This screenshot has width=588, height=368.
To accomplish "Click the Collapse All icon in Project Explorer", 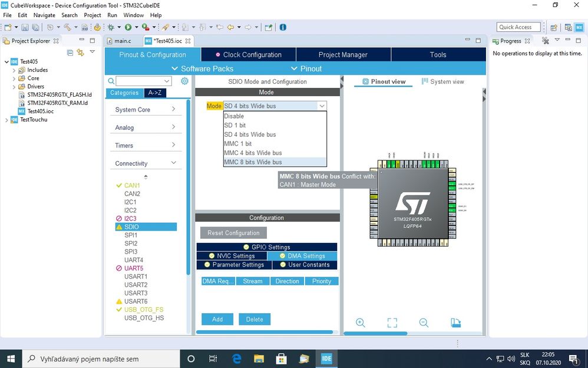I will [70, 52].
